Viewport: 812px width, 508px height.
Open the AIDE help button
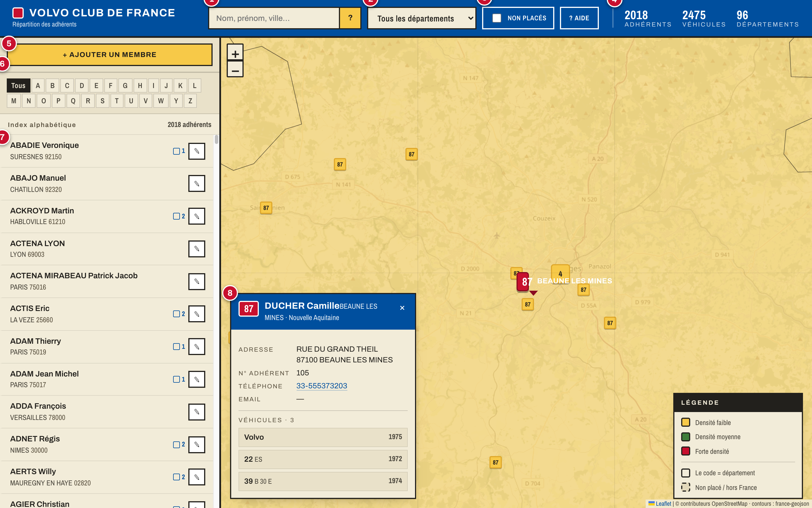coord(579,18)
